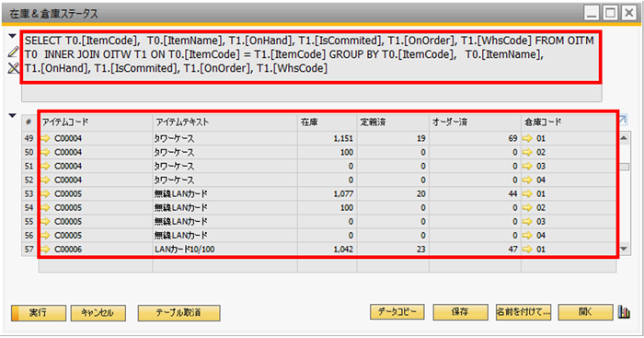Collapse the results grid section triangle

12,115
